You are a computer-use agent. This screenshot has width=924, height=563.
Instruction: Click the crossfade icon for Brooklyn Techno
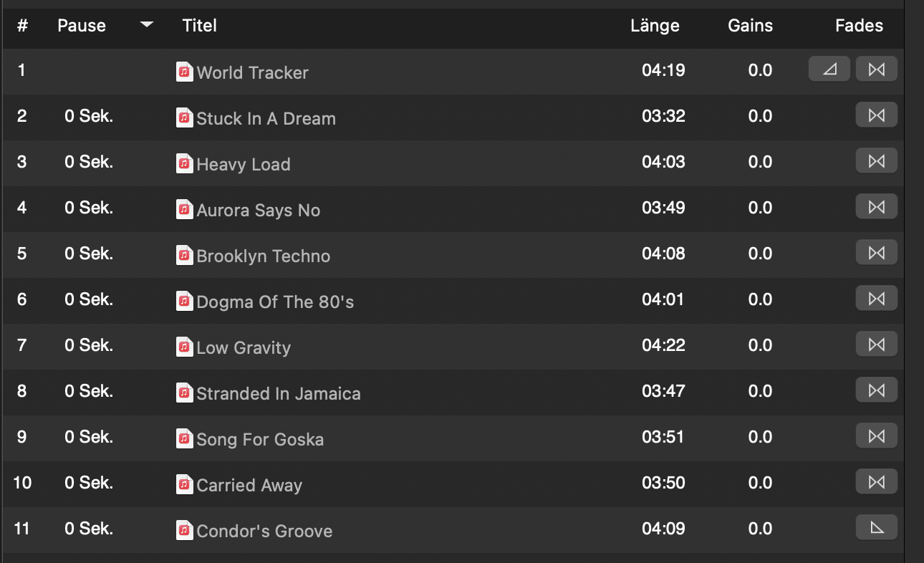tap(876, 252)
